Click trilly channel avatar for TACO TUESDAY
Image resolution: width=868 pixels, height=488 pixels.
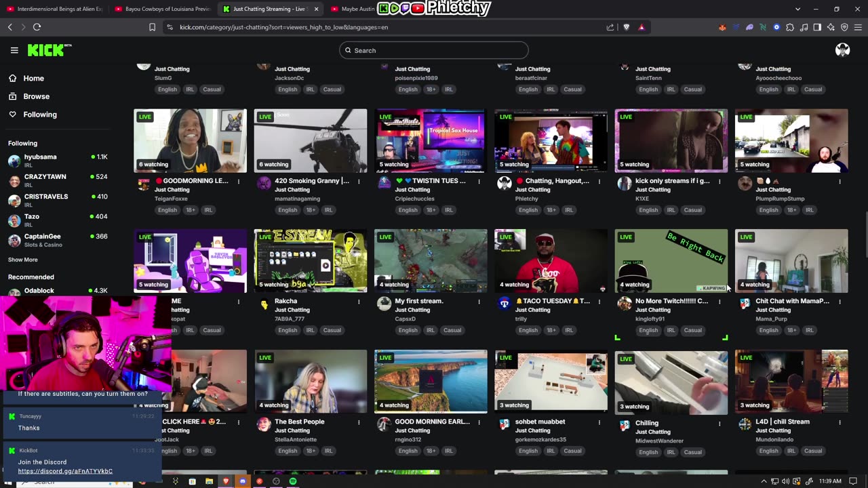click(x=504, y=304)
